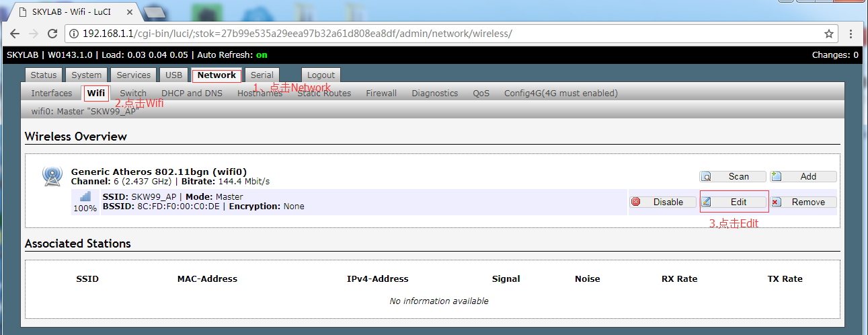Open the System tab

[x=86, y=75]
